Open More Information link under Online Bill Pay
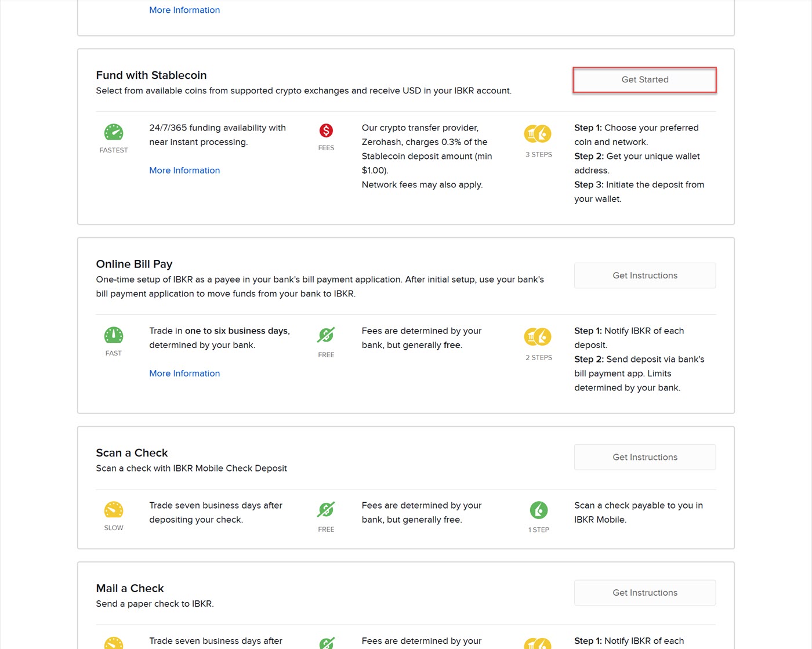 click(184, 374)
